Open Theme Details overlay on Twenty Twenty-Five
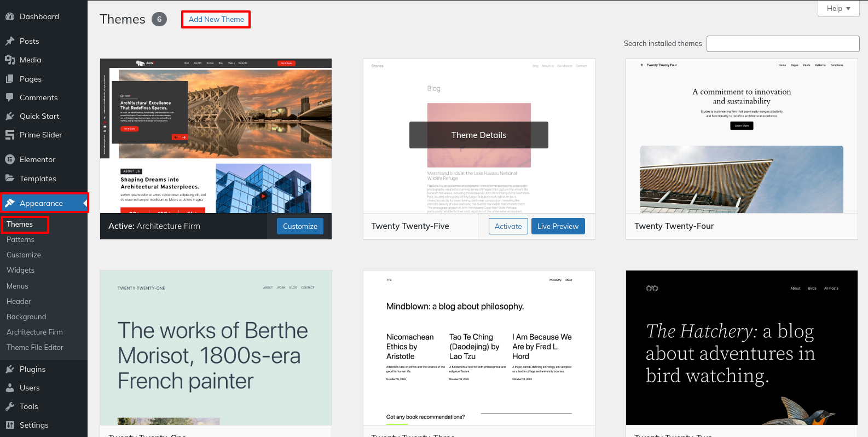Image resolution: width=868 pixels, height=437 pixels. pos(479,135)
